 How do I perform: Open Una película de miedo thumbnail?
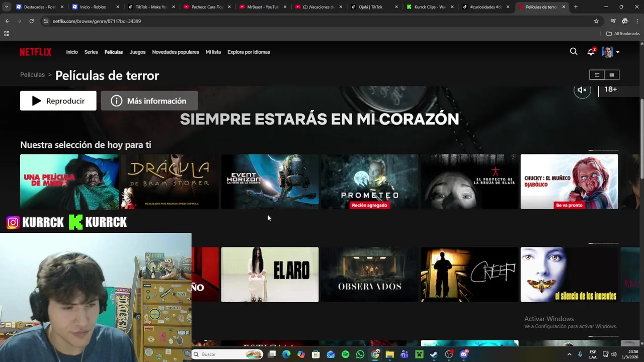point(69,182)
